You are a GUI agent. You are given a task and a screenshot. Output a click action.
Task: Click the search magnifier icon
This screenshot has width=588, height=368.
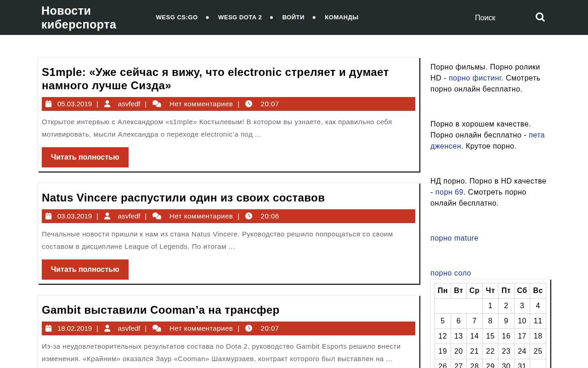[x=540, y=17]
